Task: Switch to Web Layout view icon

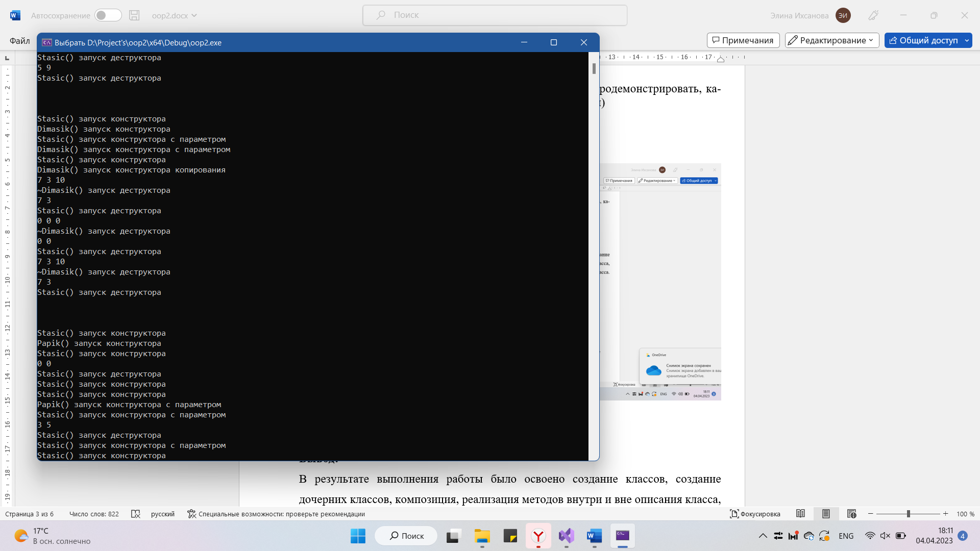Action: point(851,514)
